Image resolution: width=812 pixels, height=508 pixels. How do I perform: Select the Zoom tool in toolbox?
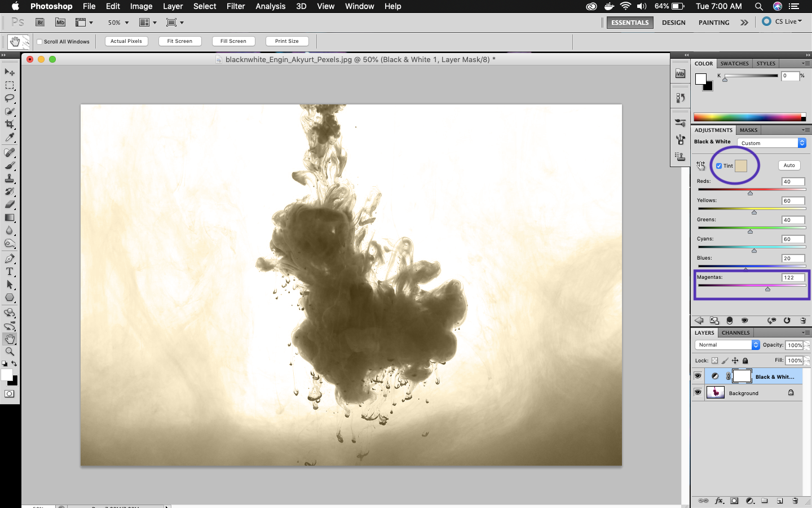click(x=10, y=352)
